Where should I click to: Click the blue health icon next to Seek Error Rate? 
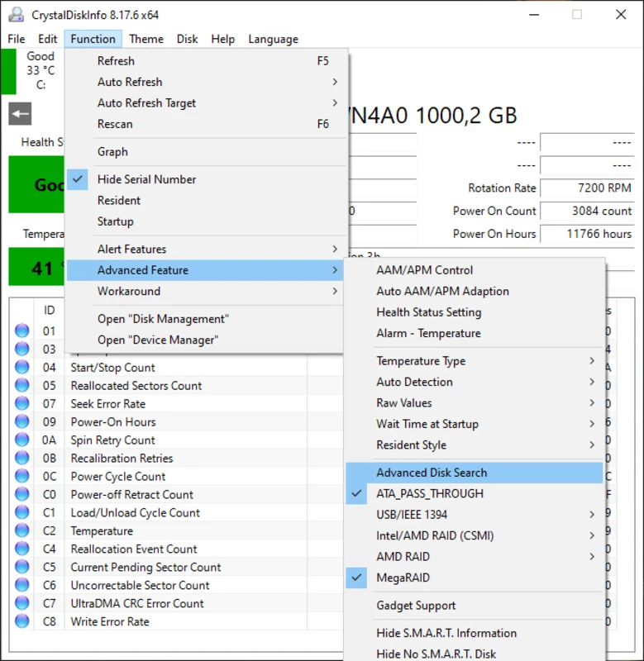(x=23, y=403)
